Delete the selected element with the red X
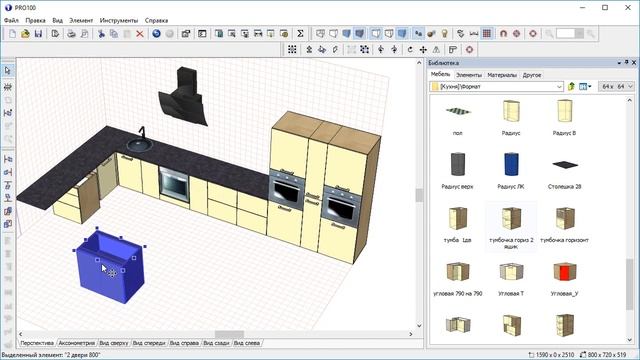640x360 pixels. 140,34
